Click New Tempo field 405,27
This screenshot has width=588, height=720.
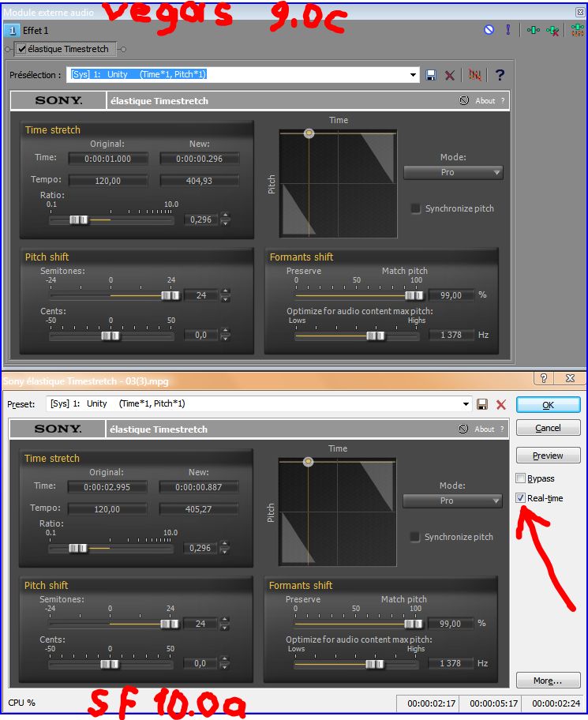pos(198,508)
